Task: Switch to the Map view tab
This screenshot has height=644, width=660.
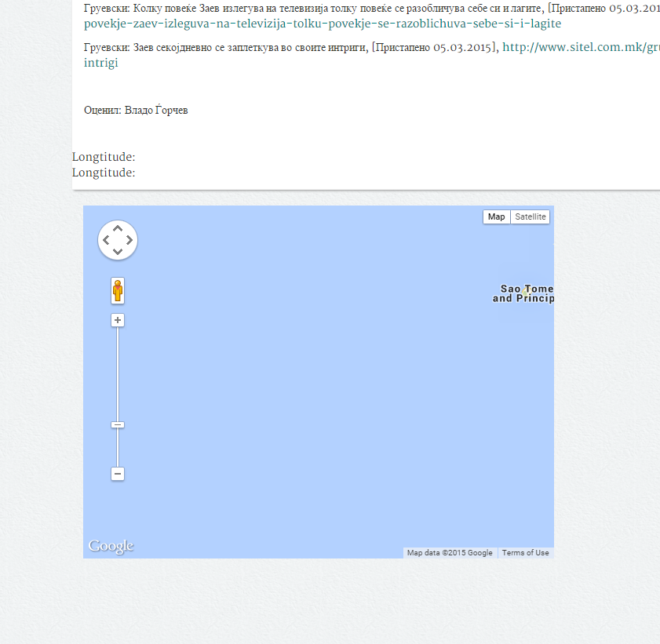Action: 496,217
